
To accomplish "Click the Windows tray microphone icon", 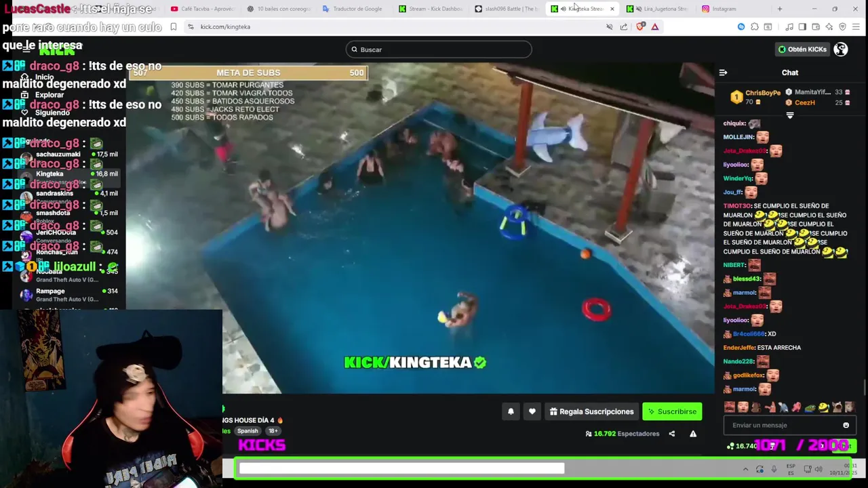I will (774, 469).
